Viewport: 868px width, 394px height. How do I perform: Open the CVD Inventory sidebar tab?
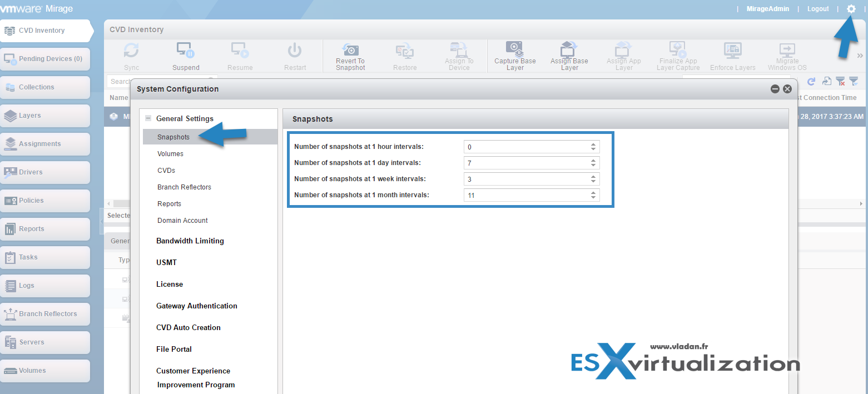(46, 31)
